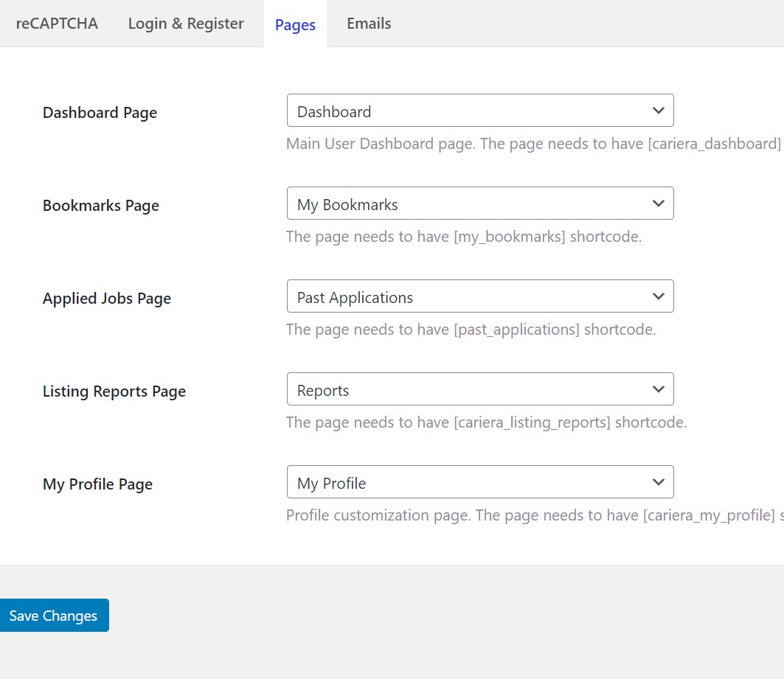Click the [past_applications] shortcode description text
The image size is (784, 679).
click(471, 330)
